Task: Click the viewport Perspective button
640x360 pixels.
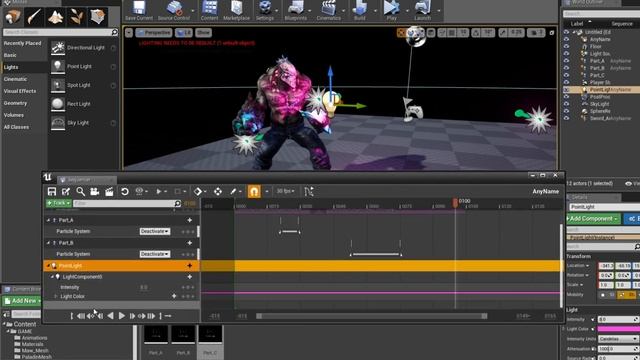Action: coord(154,32)
